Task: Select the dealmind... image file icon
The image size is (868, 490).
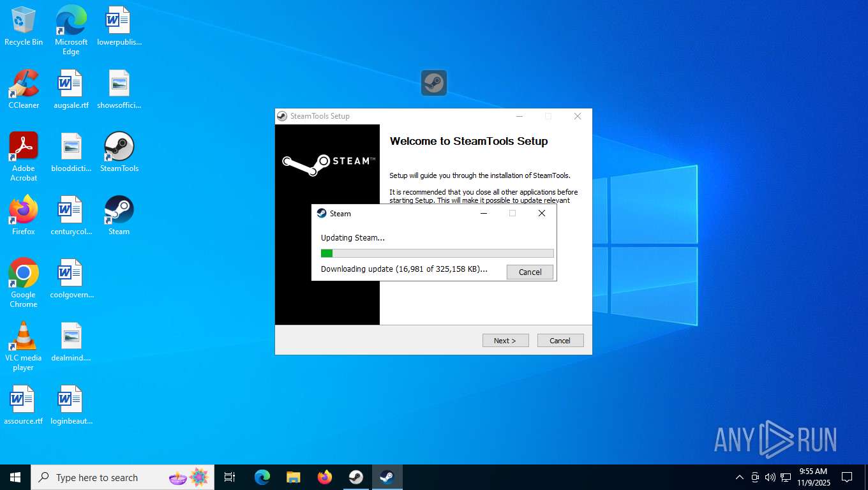Action: pyautogui.click(x=71, y=342)
